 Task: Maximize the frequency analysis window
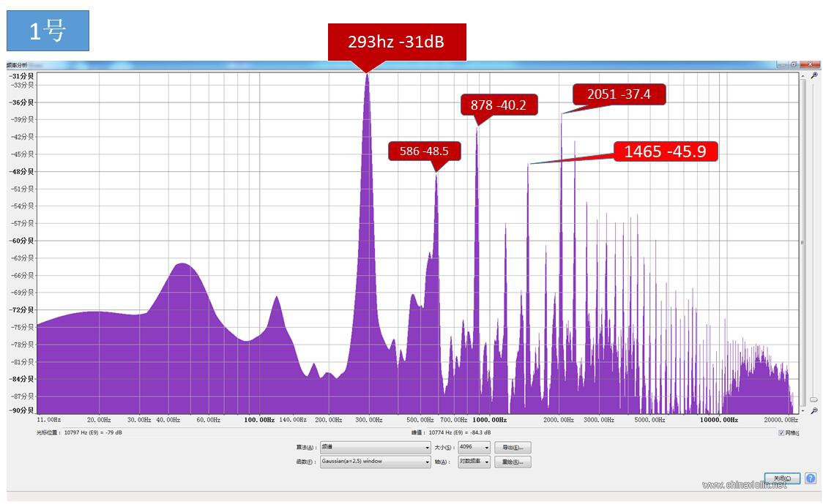pos(794,64)
